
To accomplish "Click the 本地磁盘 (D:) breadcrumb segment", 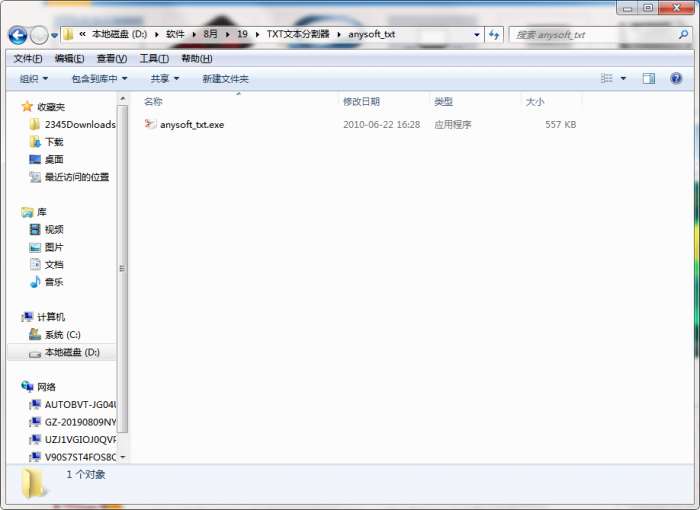I will [x=119, y=34].
